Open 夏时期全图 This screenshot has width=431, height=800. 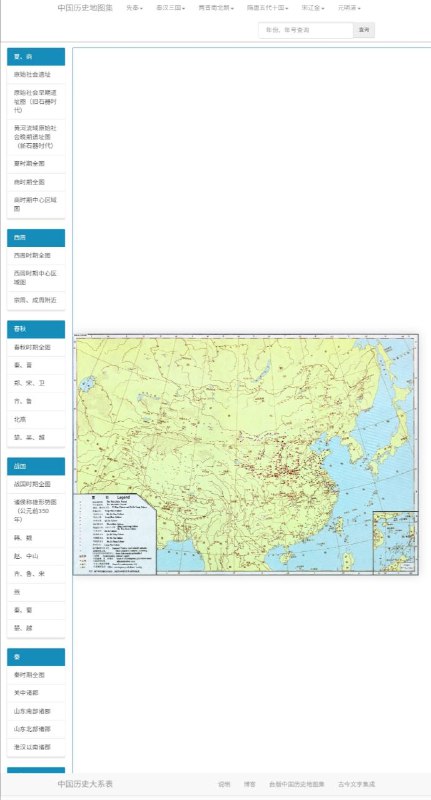point(36,164)
